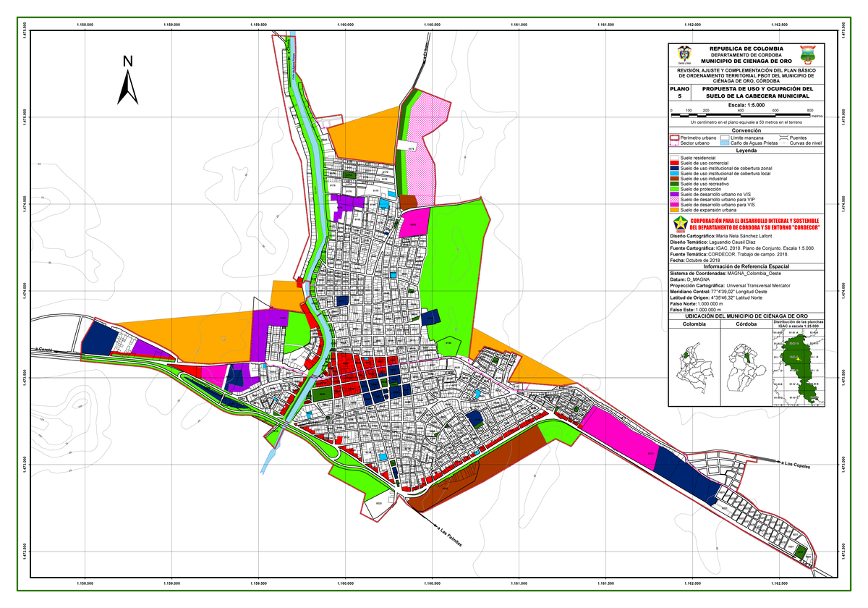Viewport: 868px width, 608px height.
Task: Switch to the Colombia inset map tab
Action: tap(695, 324)
